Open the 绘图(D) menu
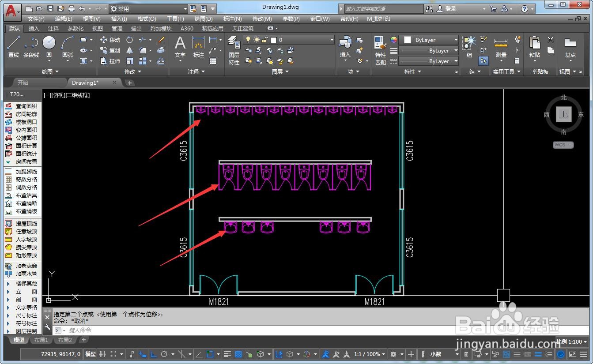The width and height of the screenshot is (593, 364). coord(204,19)
